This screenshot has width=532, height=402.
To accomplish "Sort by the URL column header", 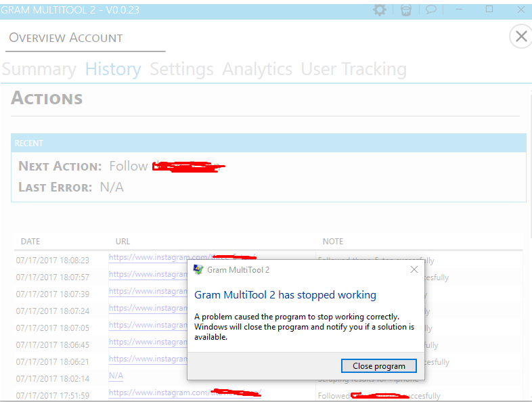I will click(123, 241).
